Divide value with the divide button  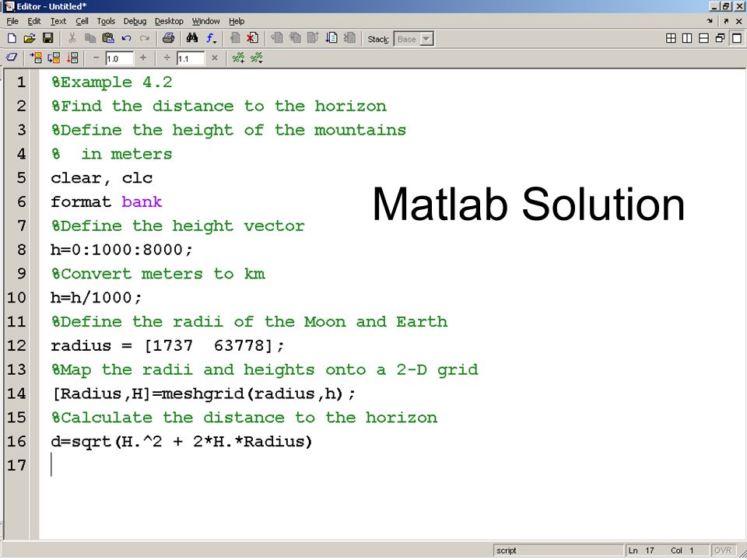pos(167,58)
